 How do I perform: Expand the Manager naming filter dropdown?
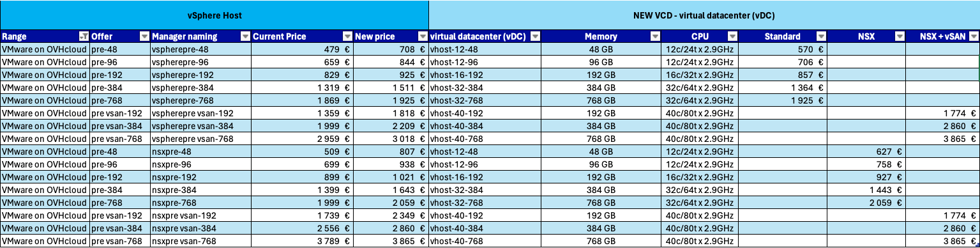coord(245,36)
